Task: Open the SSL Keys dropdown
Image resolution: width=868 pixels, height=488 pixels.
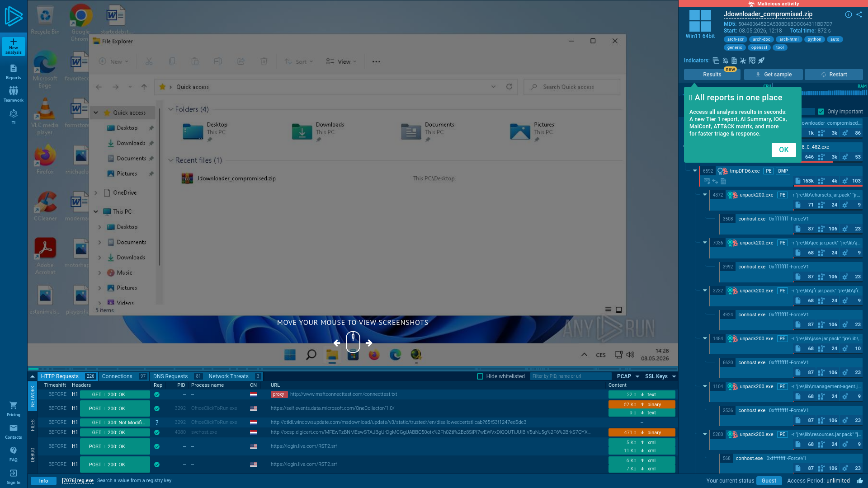Action: click(660, 376)
